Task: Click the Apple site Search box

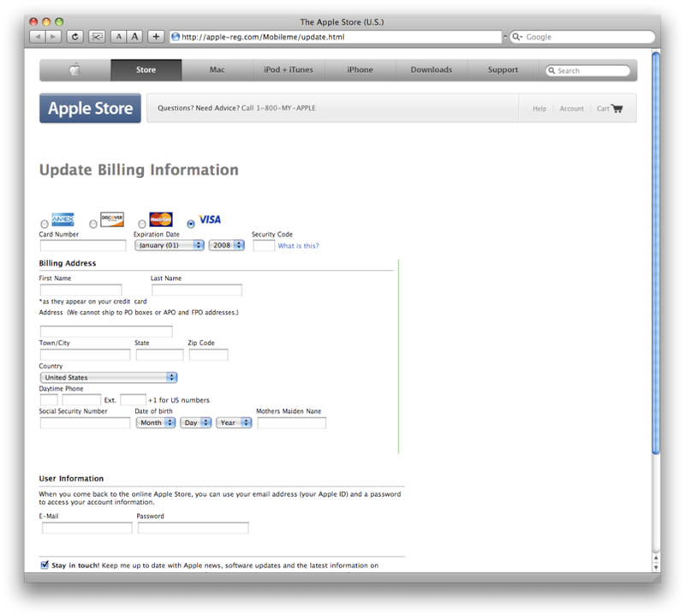Action: click(x=587, y=70)
